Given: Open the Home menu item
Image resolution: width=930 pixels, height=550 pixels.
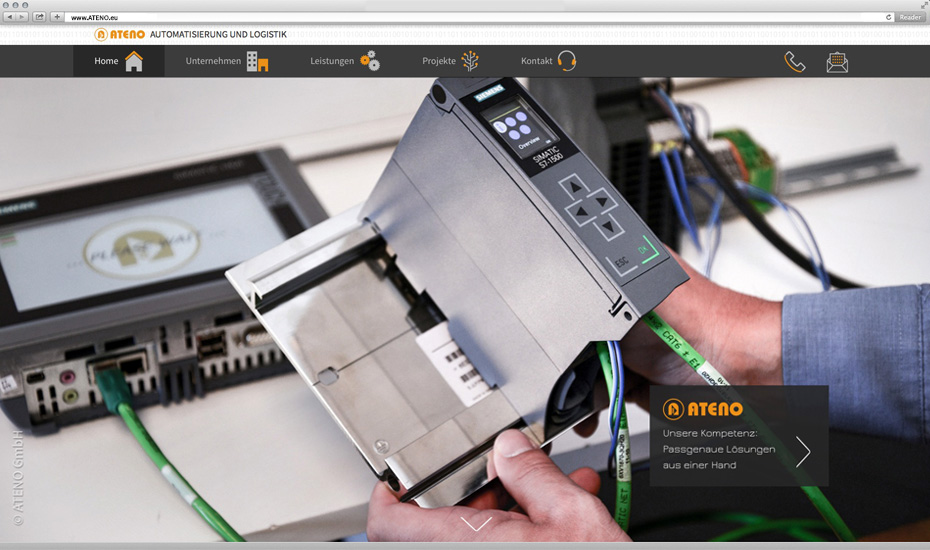Looking at the screenshot, I should pos(119,61).
